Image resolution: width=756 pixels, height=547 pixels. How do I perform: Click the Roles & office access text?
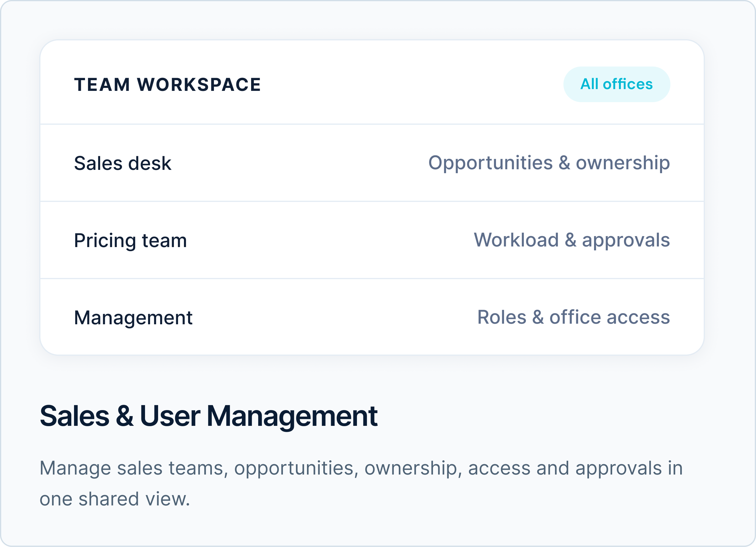click(574, 317)
